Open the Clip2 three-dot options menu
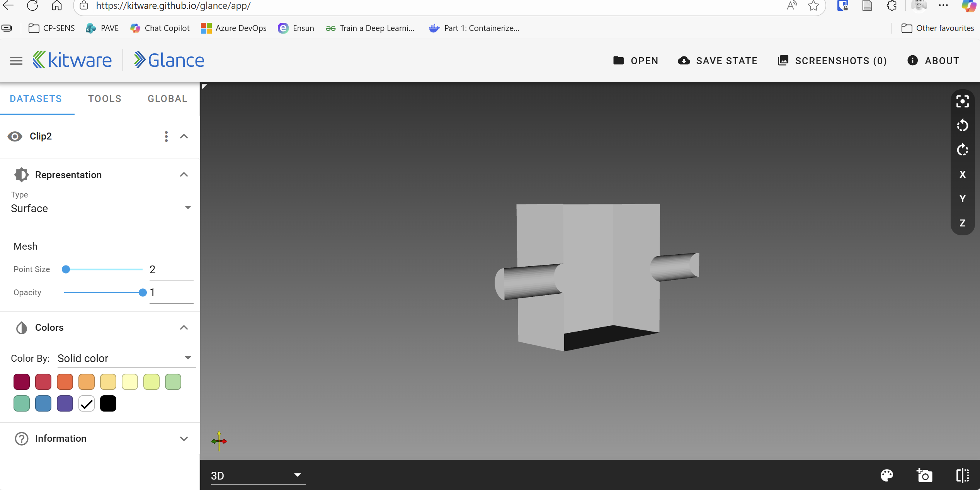The width and height of the screenshot is (980, 490). 166,136
